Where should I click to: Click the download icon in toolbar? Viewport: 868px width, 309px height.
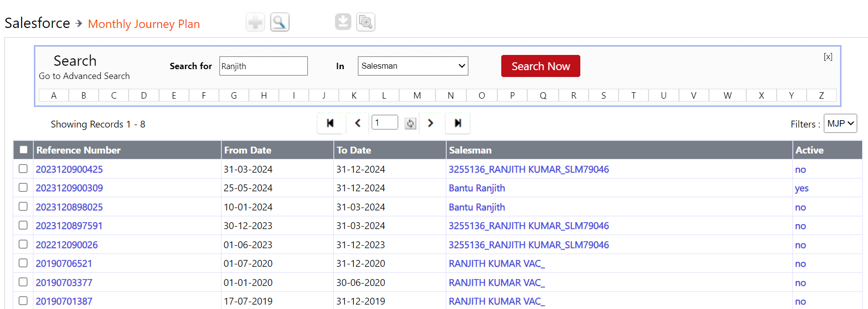coord(343,22)
